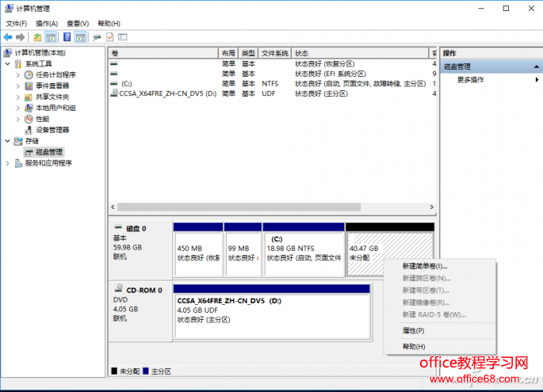
Task: Expand Services and Applications node
Action: [x=8, y=163]
